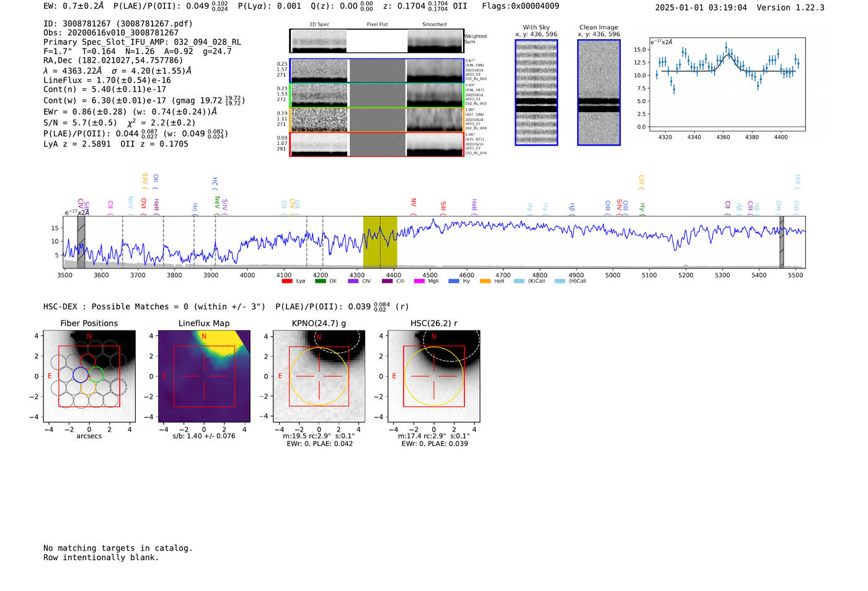The width and height of the screenshot is (868, 591).
Task: Click the With Sky image strip
Action: click(536, 92)
